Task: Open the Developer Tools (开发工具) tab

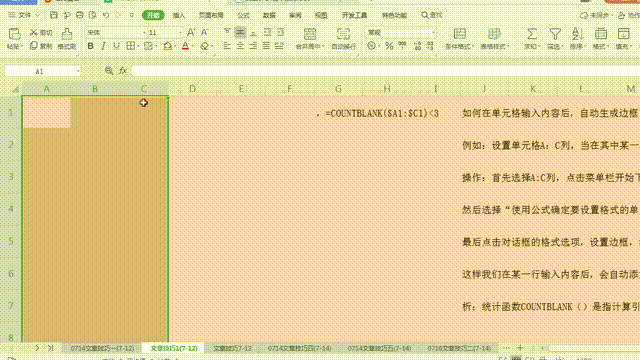Action: pos(354,15)
